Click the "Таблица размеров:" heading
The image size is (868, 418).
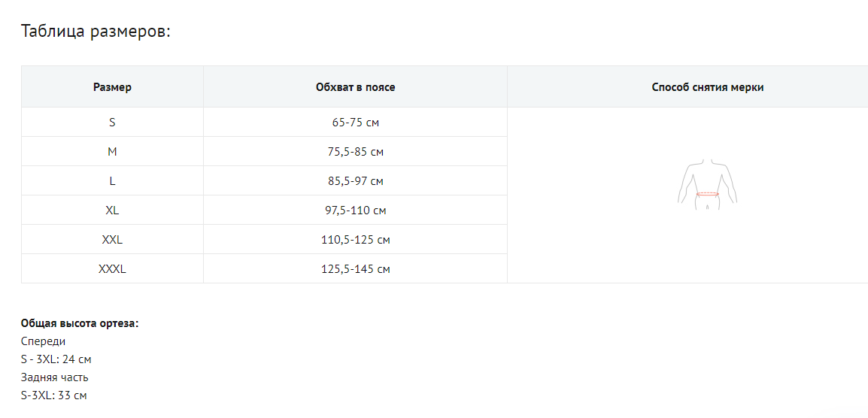pos(96,32)
